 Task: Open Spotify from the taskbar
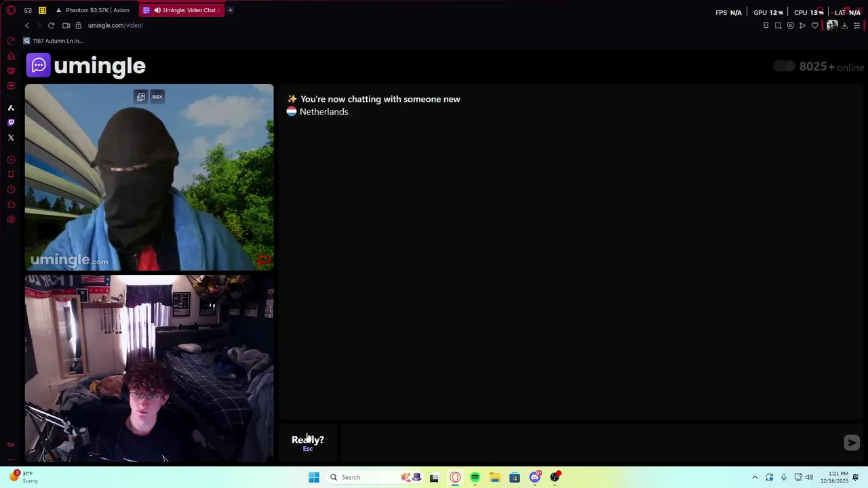tap(475, 477)
